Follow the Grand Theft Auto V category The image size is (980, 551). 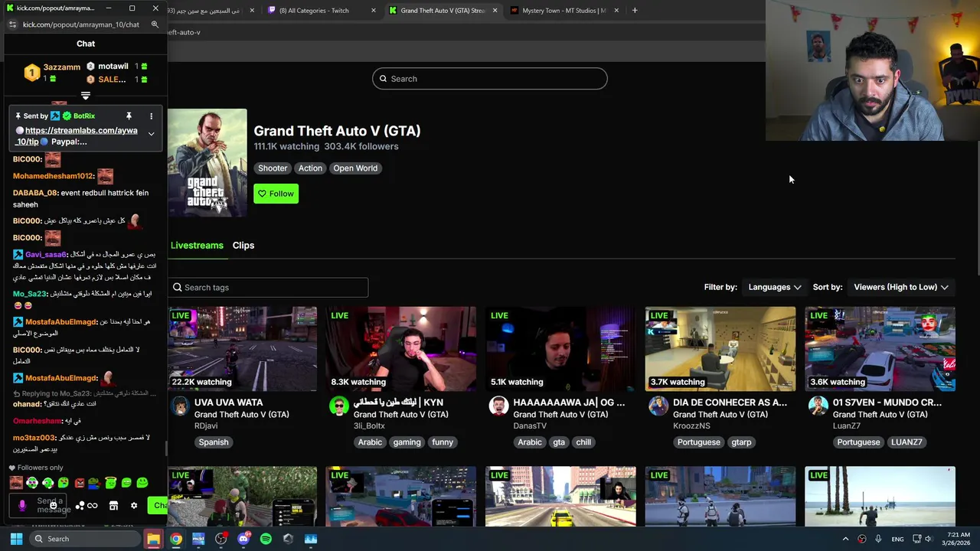coord(276,194)
